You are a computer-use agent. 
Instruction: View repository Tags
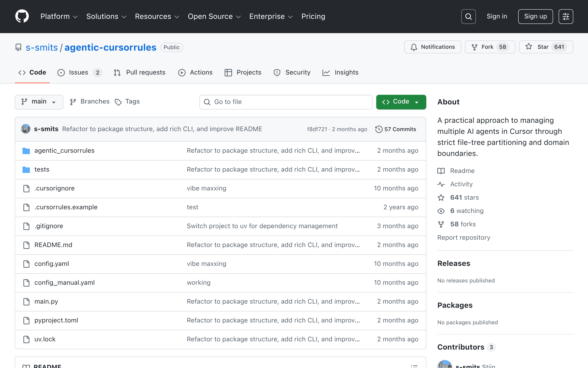point(127,102)
